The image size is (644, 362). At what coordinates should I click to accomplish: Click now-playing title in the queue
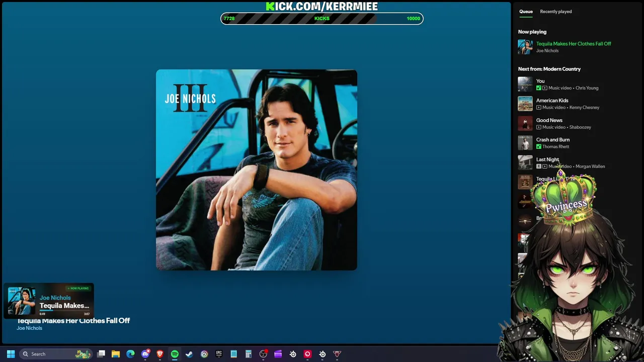pos(574,44)
